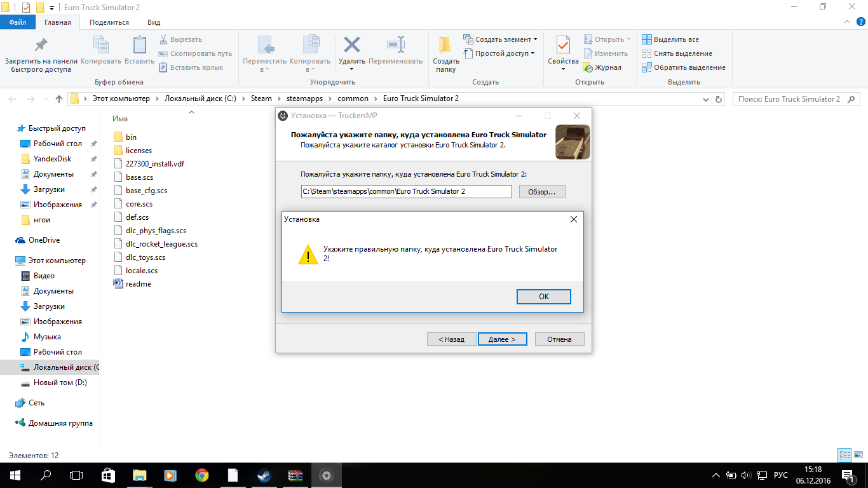Select the 227300_install.vdf file
Image resolution: width=868 pixels, height=488 pixels.
click(x=149, y=164)
